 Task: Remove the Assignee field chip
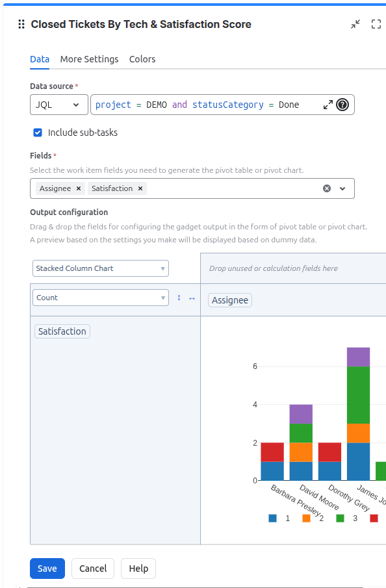click(x=79, y=188)
